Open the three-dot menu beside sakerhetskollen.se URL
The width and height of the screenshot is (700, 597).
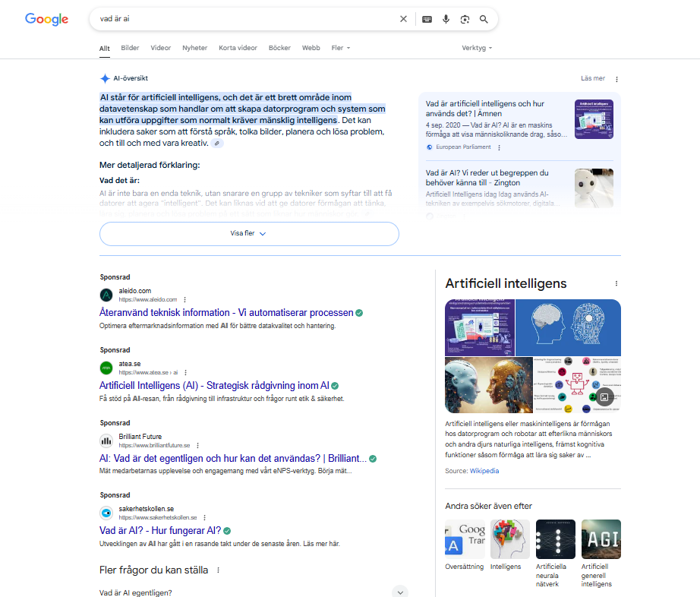pos(204,517)
